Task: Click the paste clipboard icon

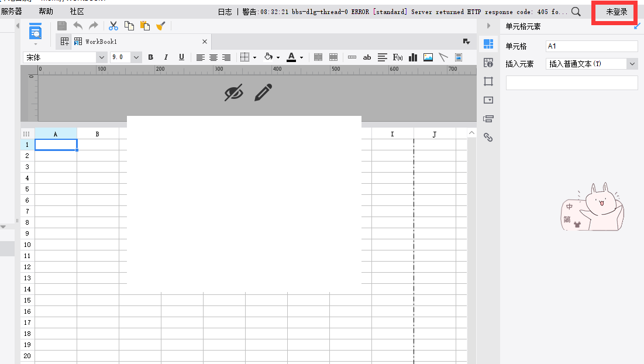Action: tap(145, 26)
